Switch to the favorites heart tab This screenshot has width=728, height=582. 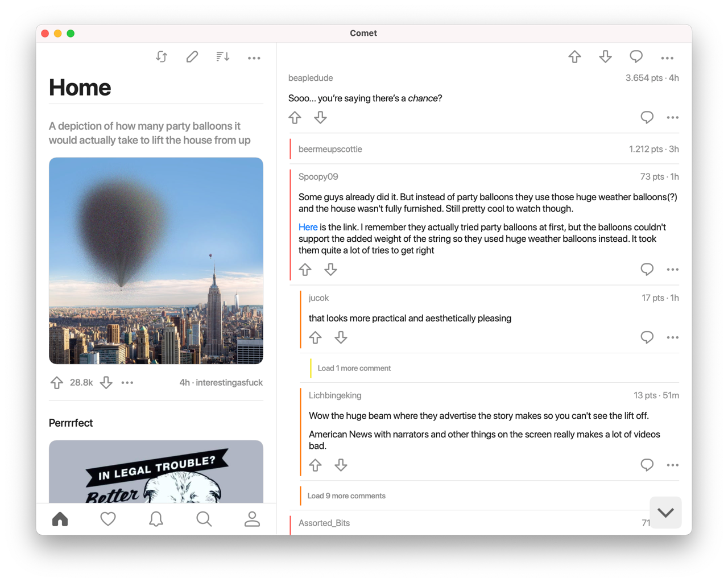[x=108, y=519]
